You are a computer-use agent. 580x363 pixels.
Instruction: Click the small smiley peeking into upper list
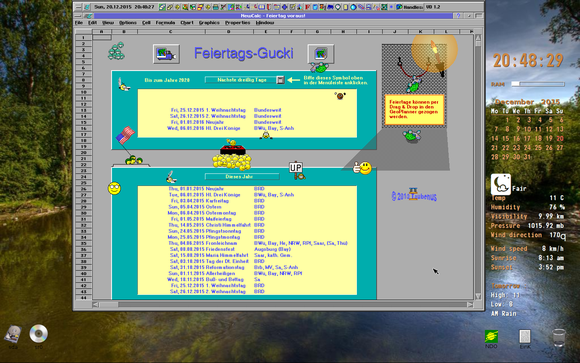[x=266, y=135]
